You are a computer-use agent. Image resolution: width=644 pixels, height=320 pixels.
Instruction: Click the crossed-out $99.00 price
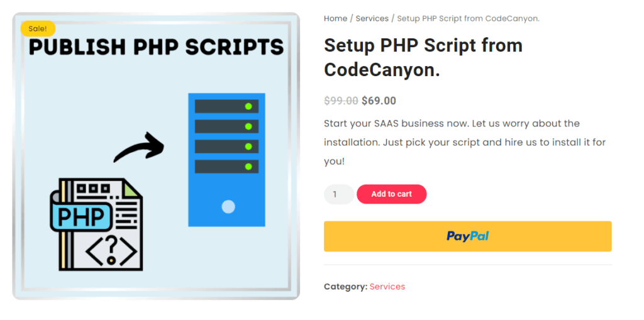341,101
